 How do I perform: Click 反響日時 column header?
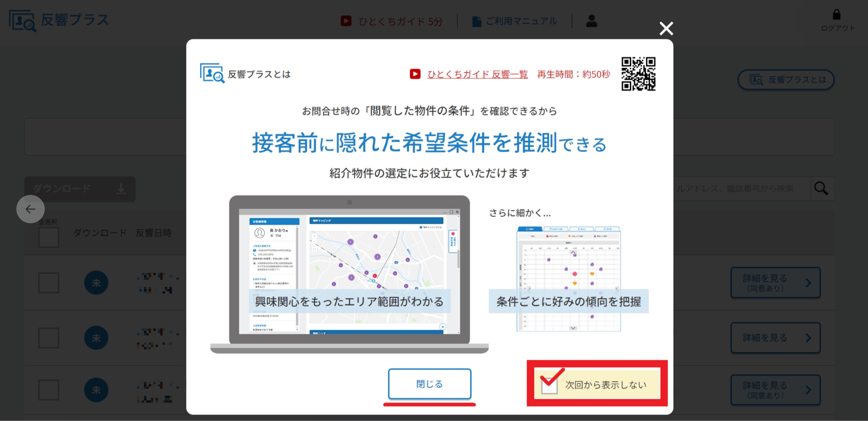pos(154,233)
